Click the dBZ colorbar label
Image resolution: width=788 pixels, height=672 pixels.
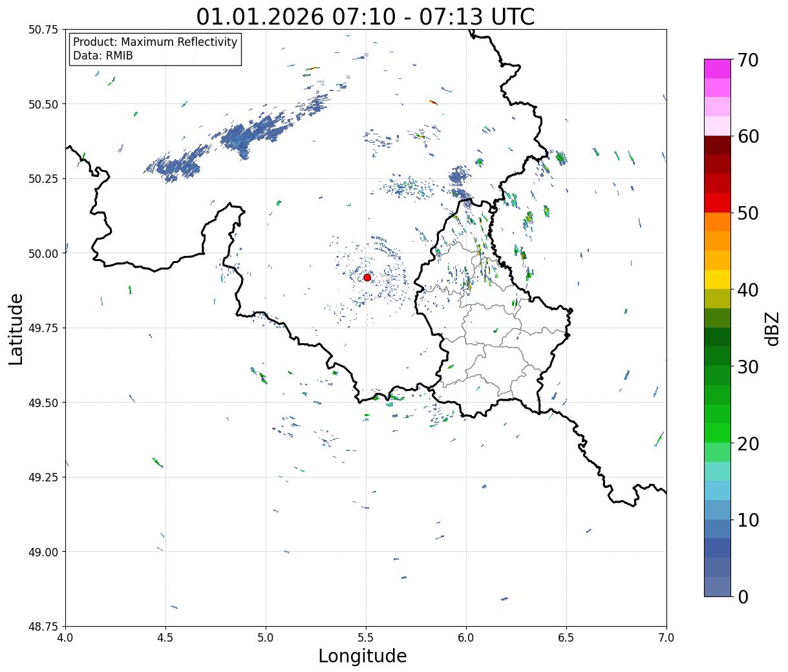click(x=772, y=328)
